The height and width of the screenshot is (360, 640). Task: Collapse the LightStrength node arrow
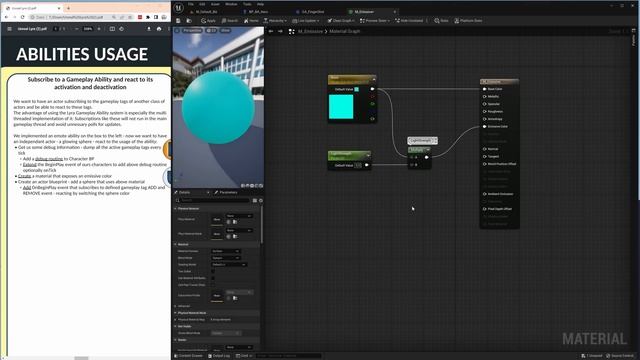368,155
